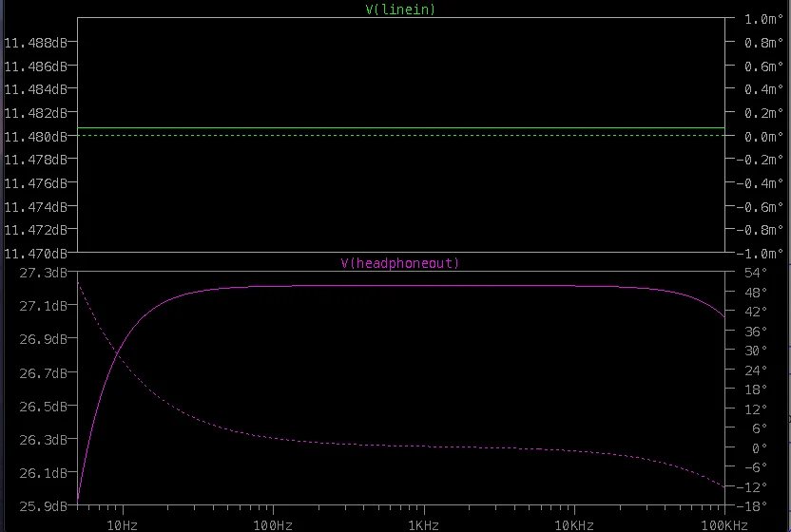
Task: Click the 1.0m° phase axis label
Action: [x=763, y=19]
